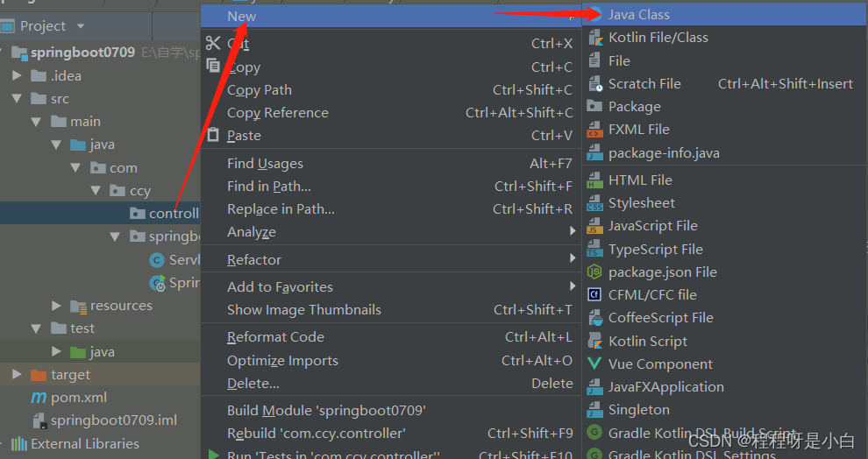868x459 pixels.
Task: Click the Scratch File icon
Action: click(x=594, y=84)
